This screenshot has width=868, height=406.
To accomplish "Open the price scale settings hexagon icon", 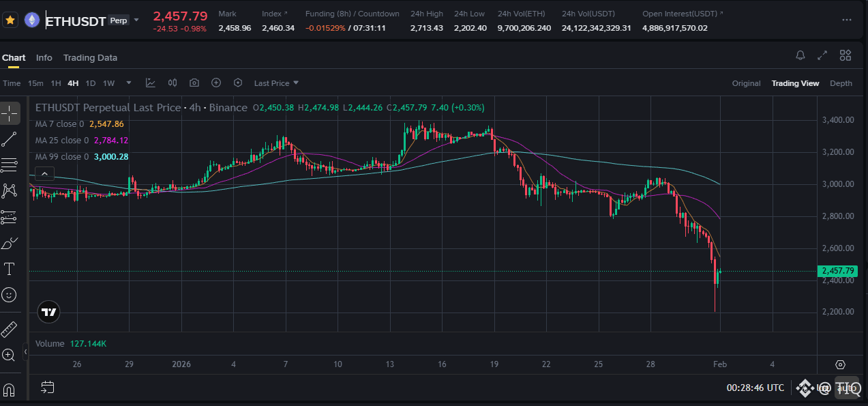I will pyautogui.click(x=840, y=365).
